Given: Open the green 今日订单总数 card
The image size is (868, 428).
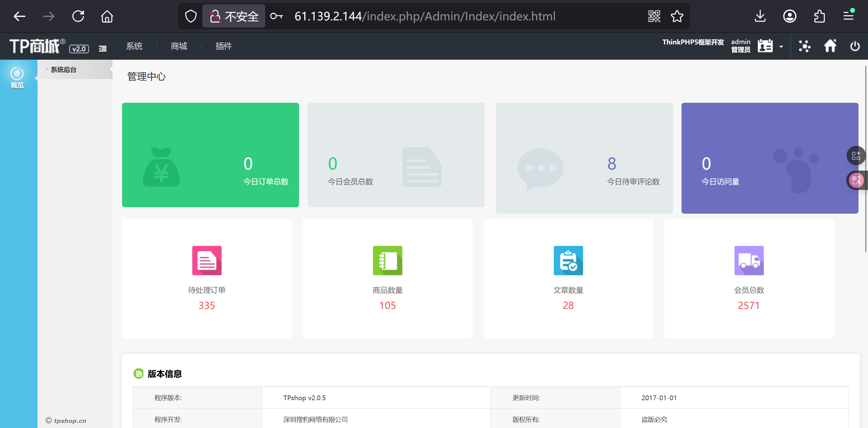Looking at the screenshot, I should click(210, 155).
